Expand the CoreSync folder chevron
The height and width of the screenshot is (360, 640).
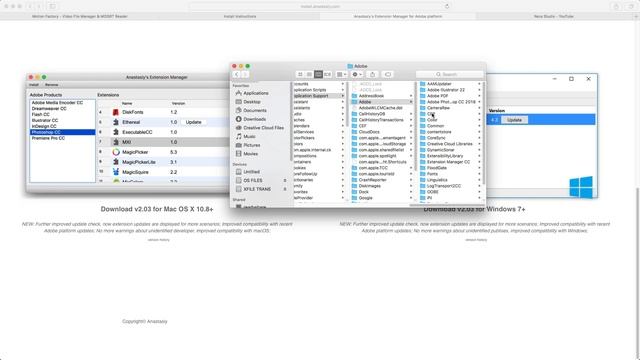479,138
